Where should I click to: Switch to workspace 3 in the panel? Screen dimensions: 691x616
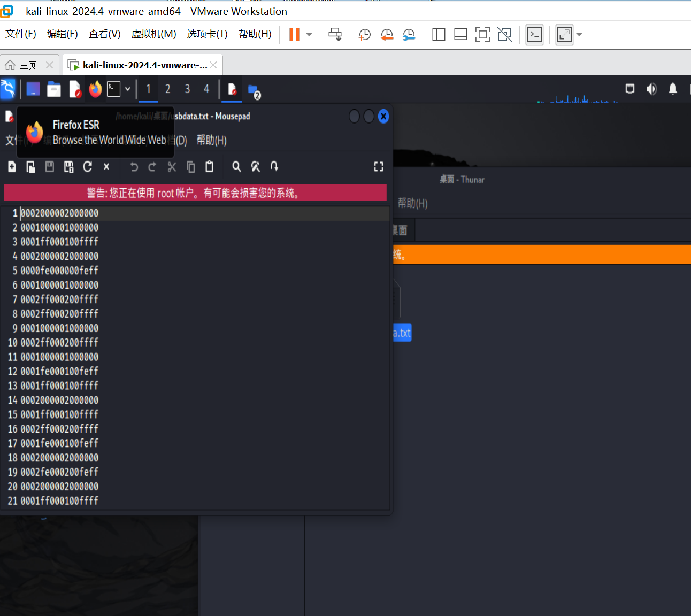click(x=187, y=89)
